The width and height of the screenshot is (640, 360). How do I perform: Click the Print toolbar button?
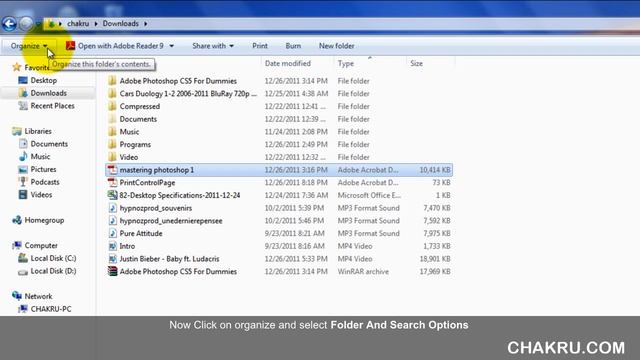(x=260, y=46)
